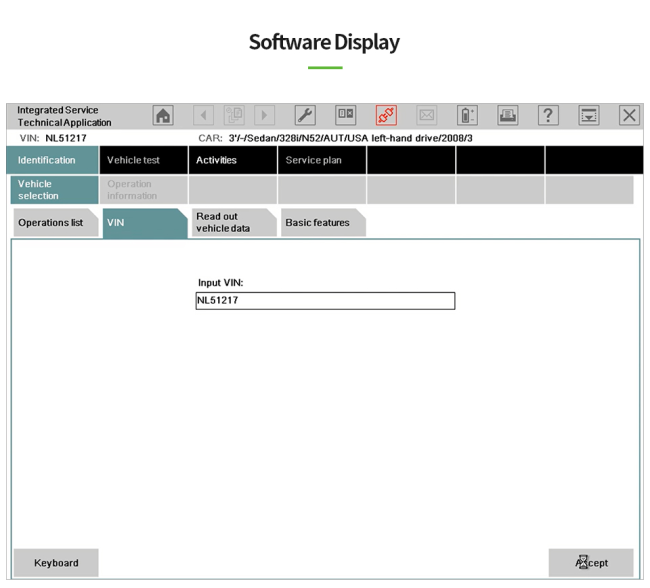Click inside the Input VIN field
The image size is (650, 588).
(325, 301)
